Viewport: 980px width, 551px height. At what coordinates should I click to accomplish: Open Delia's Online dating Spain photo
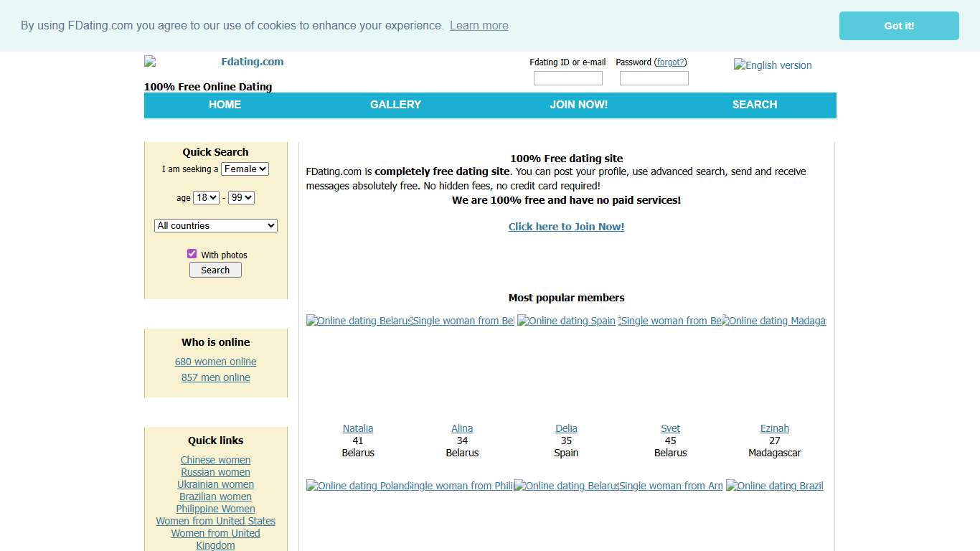tap(566, 321)
